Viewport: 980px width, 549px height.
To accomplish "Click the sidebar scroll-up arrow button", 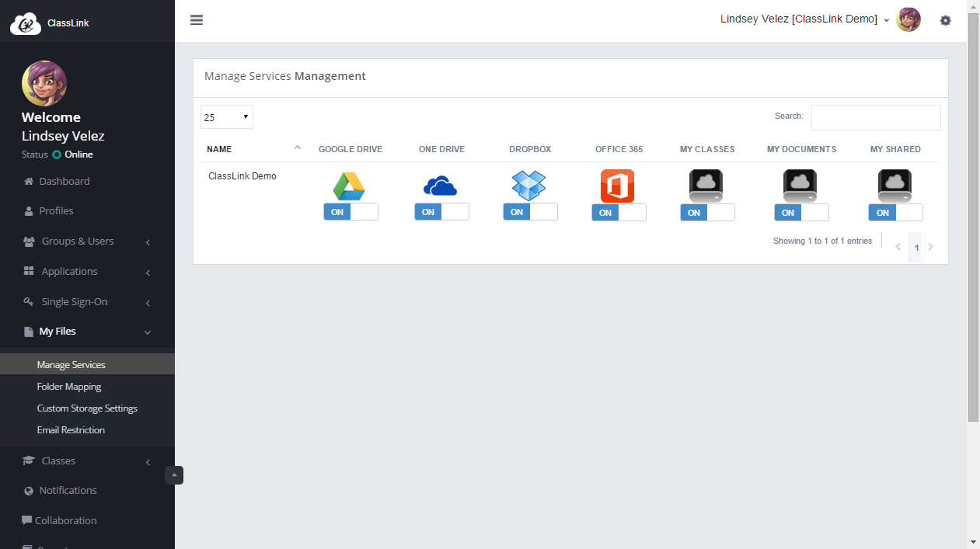I will tap(174, 475).
